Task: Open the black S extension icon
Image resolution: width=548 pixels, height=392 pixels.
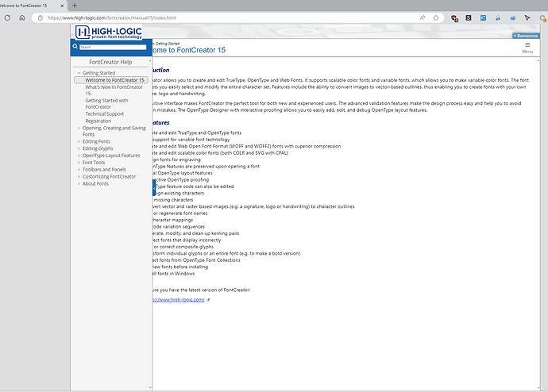Action: point(469,17)
